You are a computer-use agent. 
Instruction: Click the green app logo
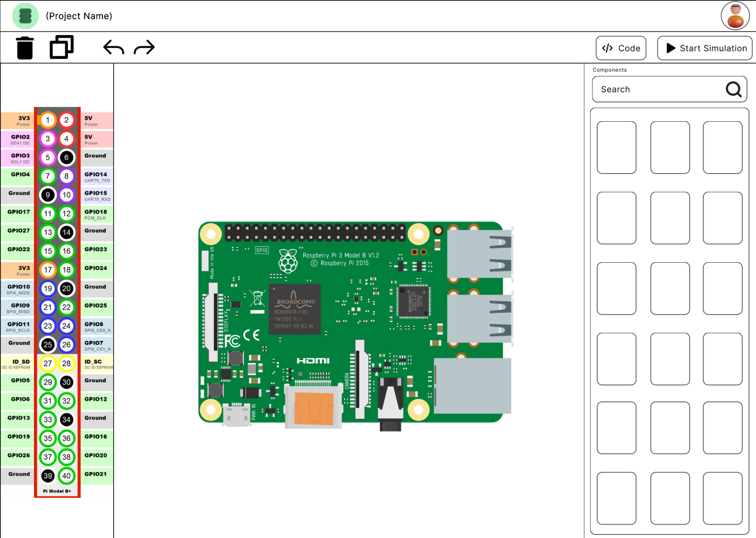pos(25,16)
